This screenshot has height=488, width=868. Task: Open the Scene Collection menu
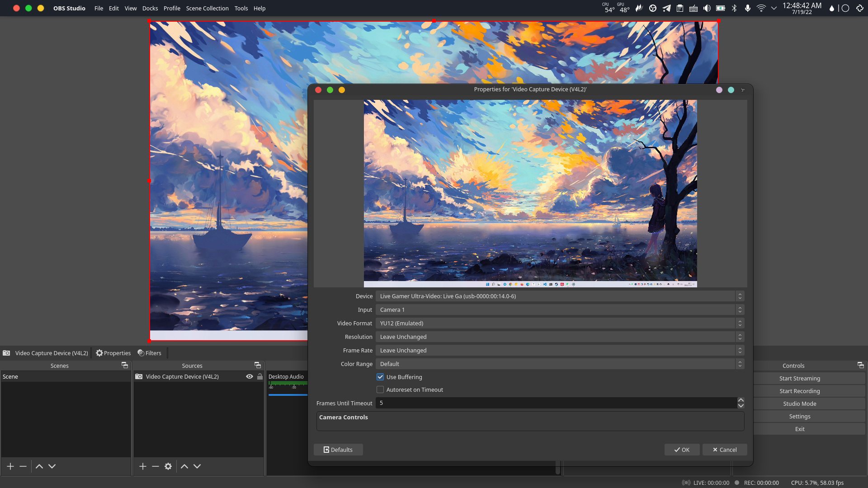click(x=208, y=8)
